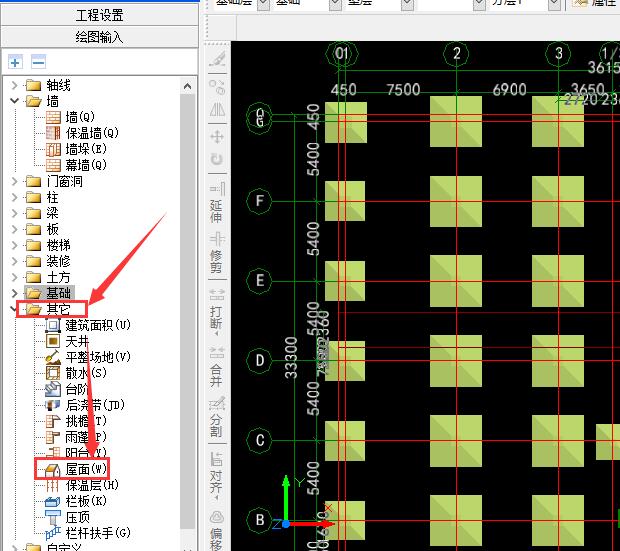Image resolution: width=620 pixels, height=551 pixels.
Task: Select 建筑面积(U) in the tree
Action: tap(88, 325)
